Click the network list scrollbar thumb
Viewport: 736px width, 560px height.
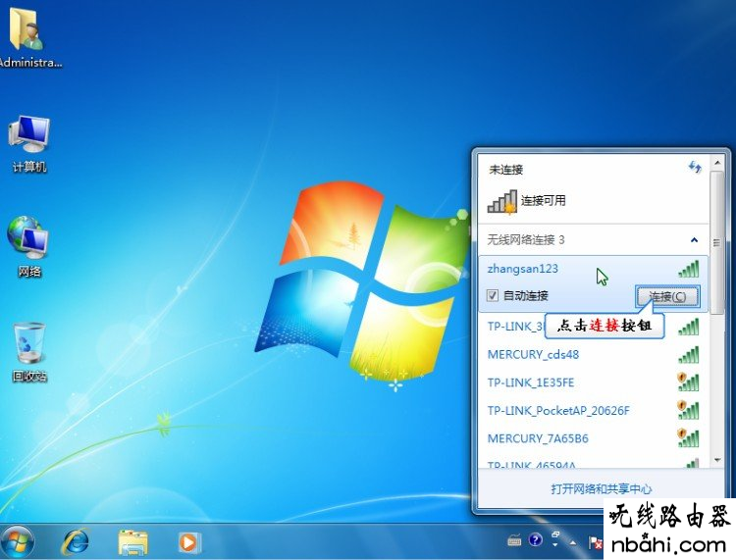click(x=716, y=242)
